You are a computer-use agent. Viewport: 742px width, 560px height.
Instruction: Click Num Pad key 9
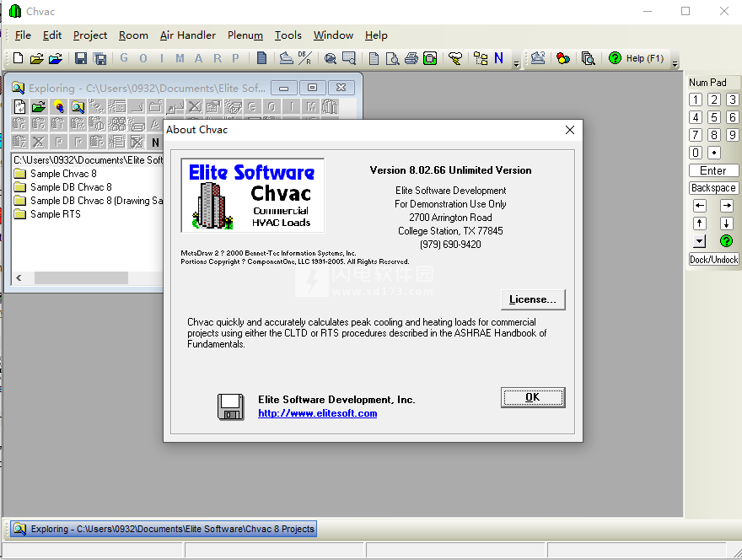pos(733,135)
